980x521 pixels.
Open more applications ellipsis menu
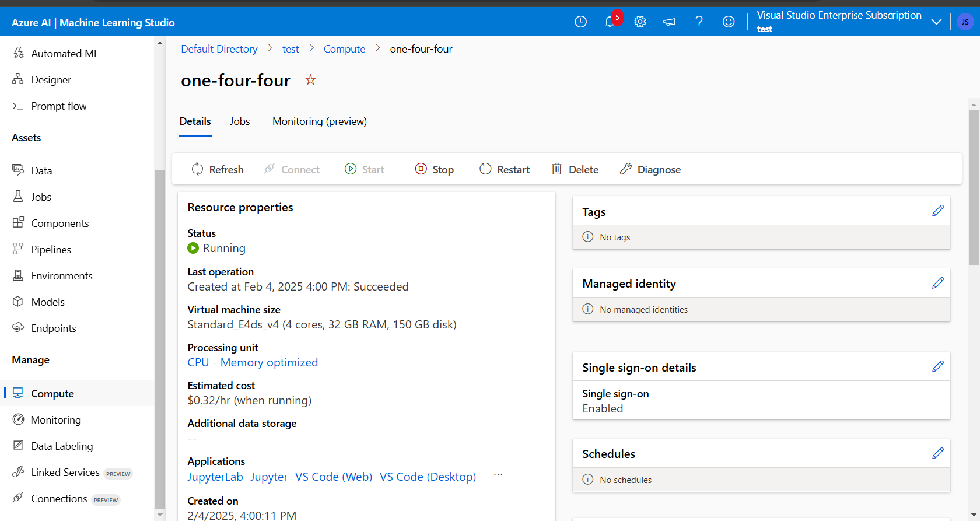pyautogui.click(x=498, y=475)
